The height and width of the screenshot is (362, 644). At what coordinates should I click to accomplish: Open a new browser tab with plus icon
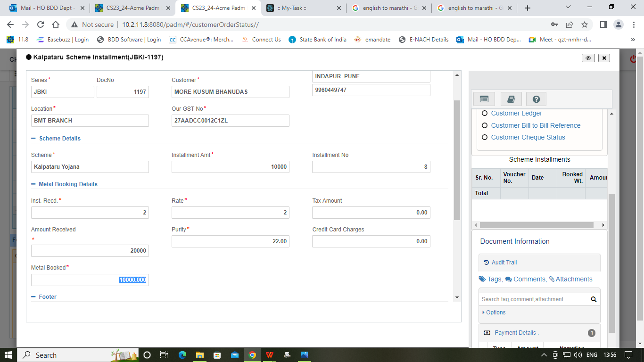528,8
